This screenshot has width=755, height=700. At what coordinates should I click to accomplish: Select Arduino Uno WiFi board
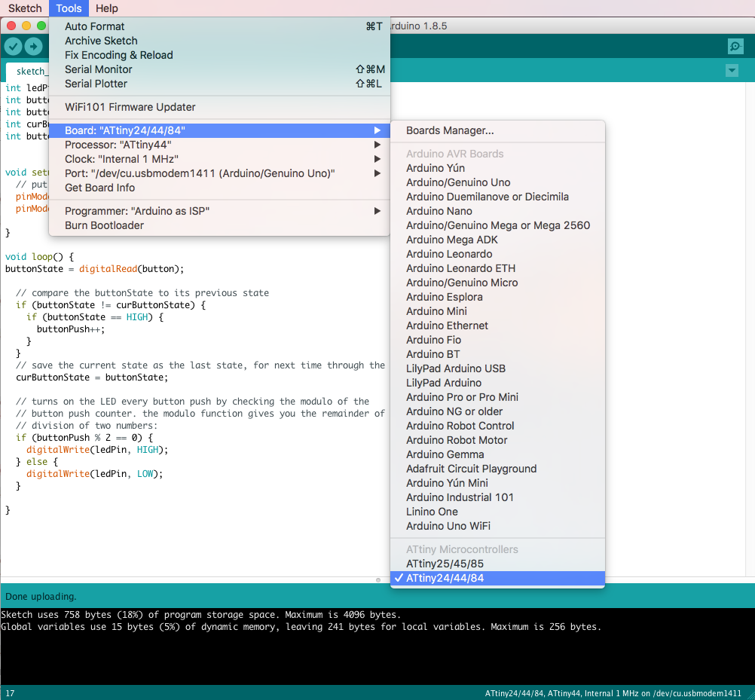(x=497, y=526)
